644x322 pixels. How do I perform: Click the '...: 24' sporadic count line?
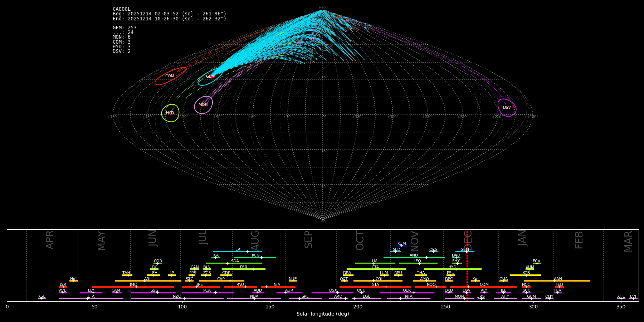123,33
